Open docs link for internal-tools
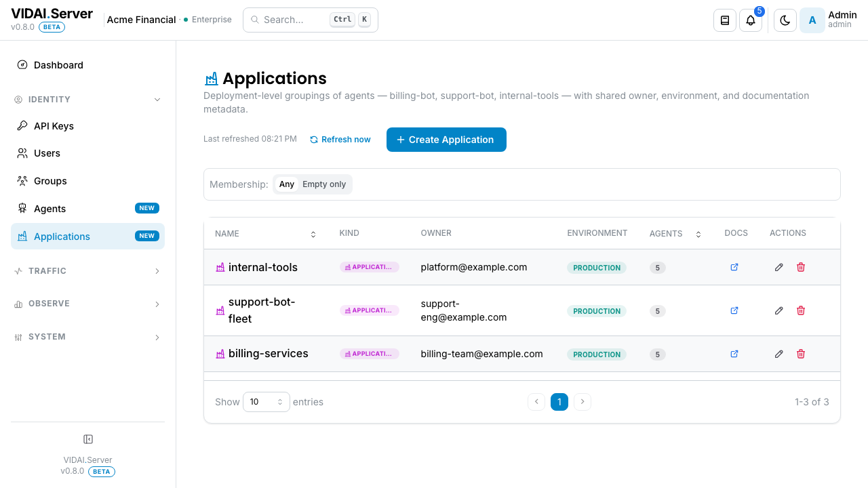 click(x=734, y=267)
